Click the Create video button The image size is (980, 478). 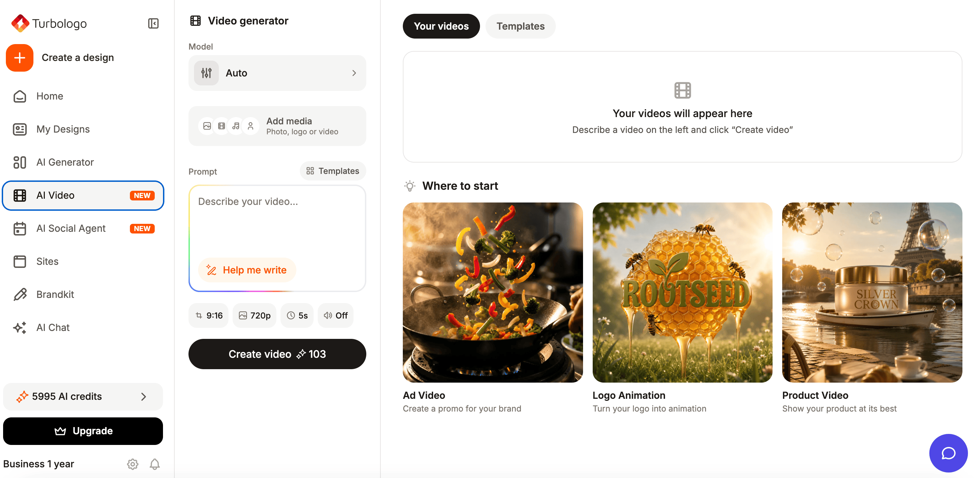pos(277,354)
